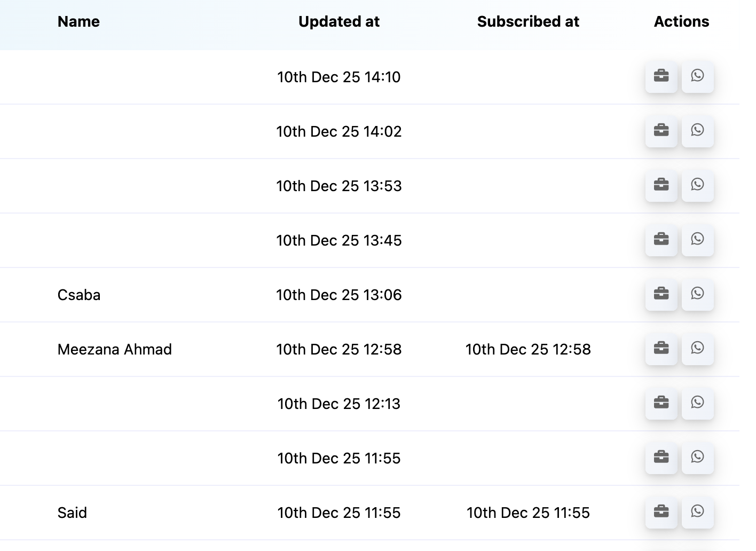The height and width of the screenshot is (551, 756).
Task: Sort by Updated at column header
Action: pyautogui.click(x=338, y=22)
